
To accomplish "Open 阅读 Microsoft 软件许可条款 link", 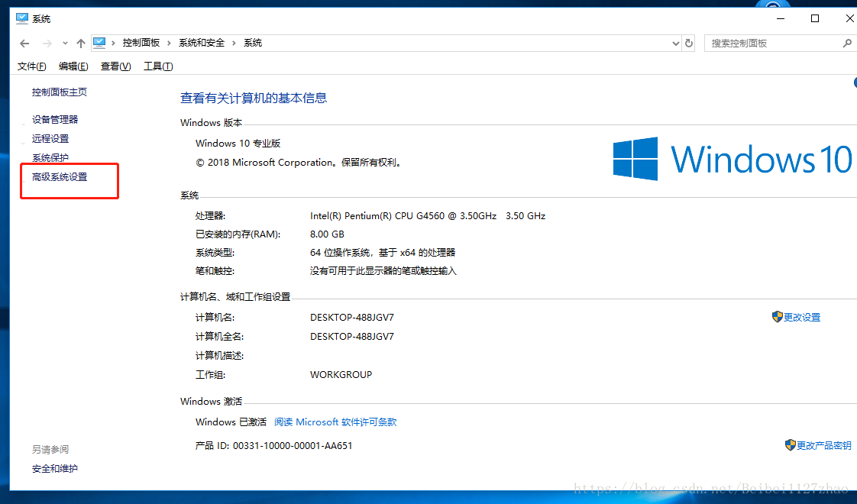I will (335, 422).
